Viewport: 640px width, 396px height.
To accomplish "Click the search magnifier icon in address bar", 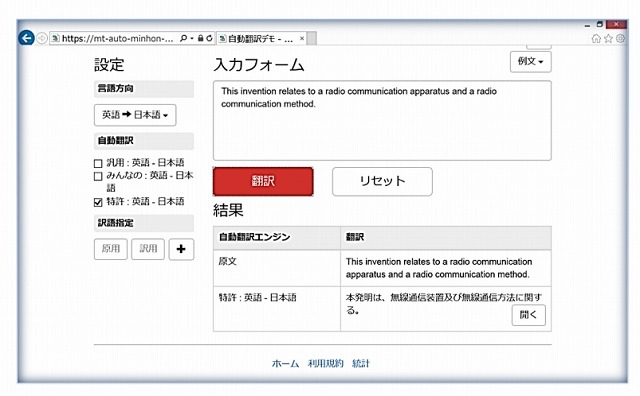I will coord(184,38).
